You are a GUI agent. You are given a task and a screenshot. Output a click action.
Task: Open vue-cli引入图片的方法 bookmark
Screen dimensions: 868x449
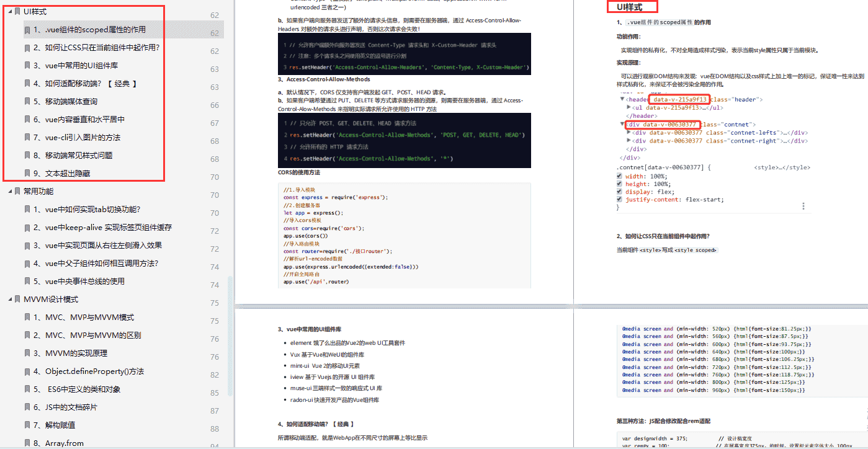(x=83, y=138)
